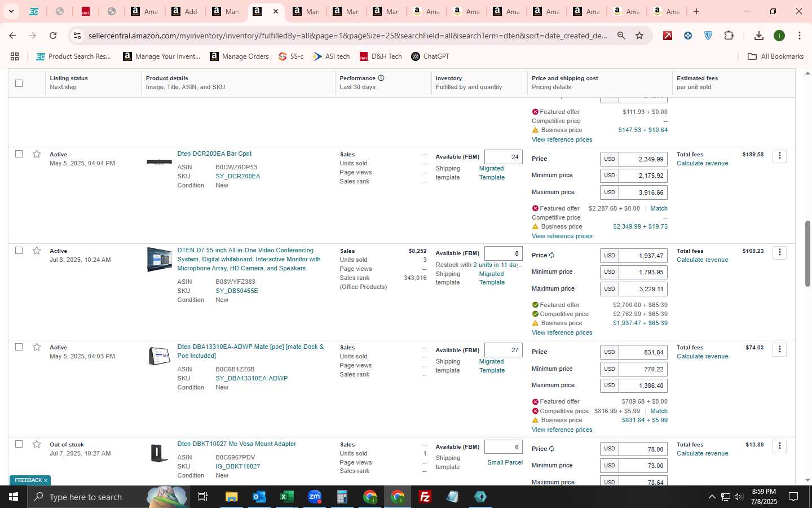Open the Product Search Res... bookmark
Viewport: 812px width, 508px height.
tap(73, 56)
